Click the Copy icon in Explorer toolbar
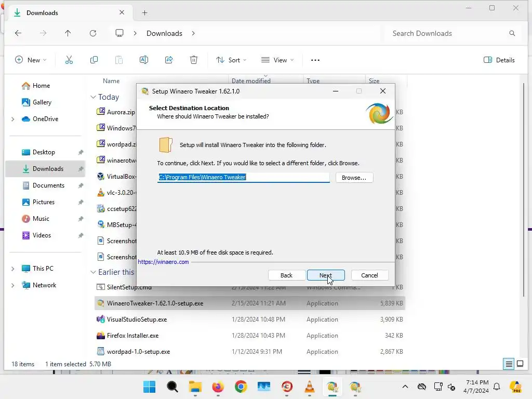532x399 pixels. pyautogui.click(x=94, y=60)
